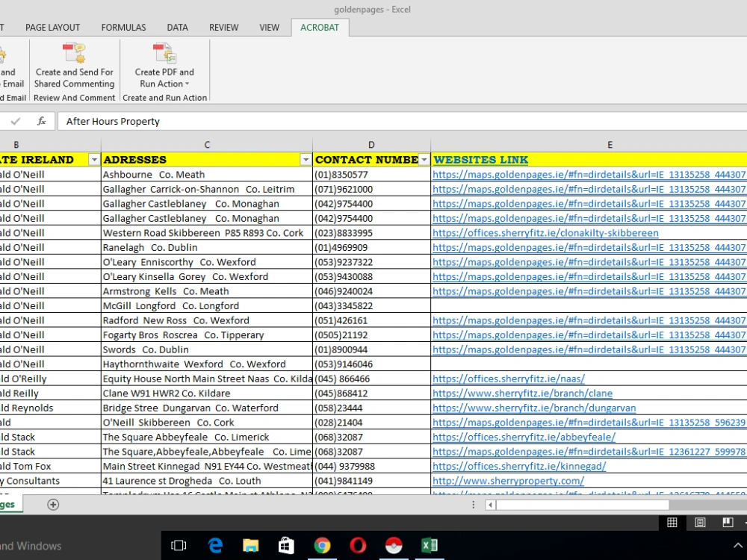Select cell Western Road Skibbereen P85 R893
Screen dimensions: 747x560
point(207,233)
